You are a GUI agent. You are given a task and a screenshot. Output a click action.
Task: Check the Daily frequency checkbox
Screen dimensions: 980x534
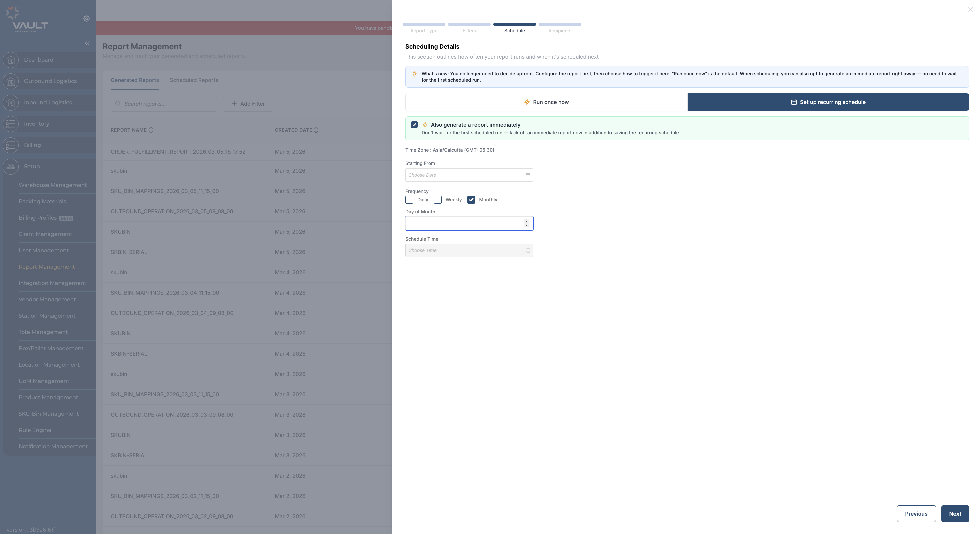(x=409, y=200)
